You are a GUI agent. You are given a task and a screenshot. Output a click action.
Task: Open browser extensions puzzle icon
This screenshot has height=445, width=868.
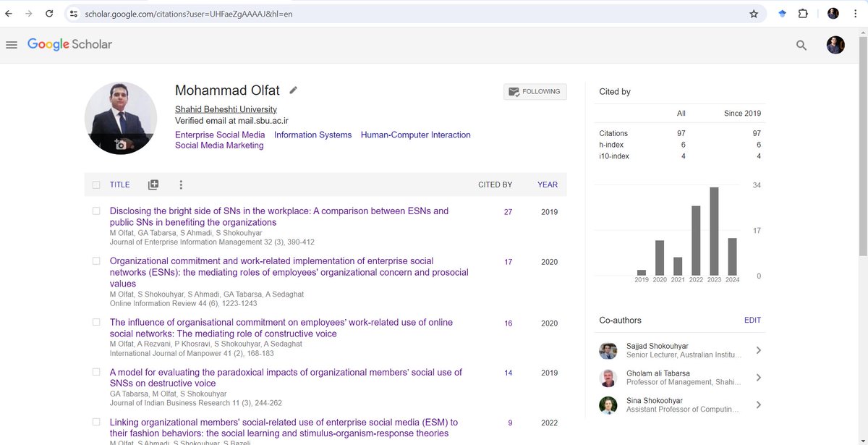[x=803, y=13]
